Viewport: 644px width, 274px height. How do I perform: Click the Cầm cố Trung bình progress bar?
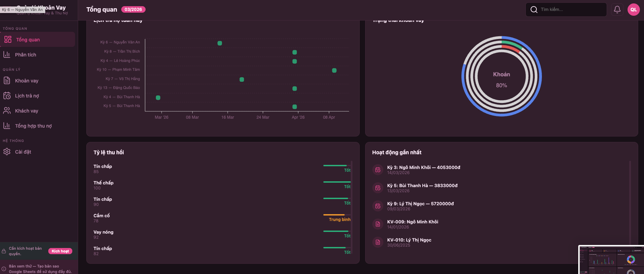(x=334, y=215)
